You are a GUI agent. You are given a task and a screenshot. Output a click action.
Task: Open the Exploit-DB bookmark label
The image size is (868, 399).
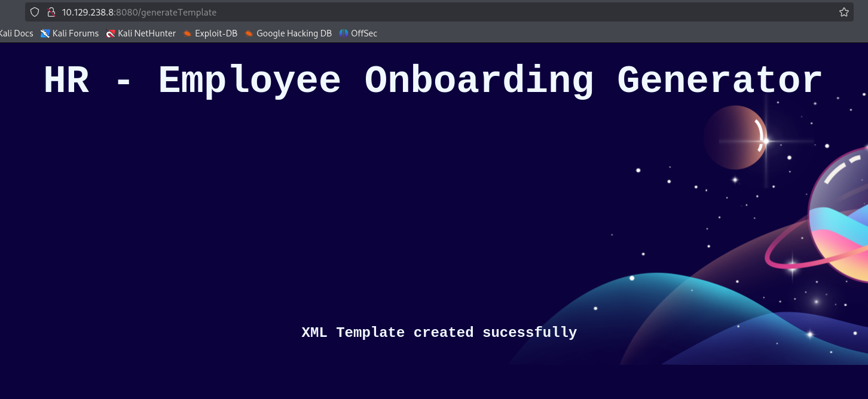(216, 33)
